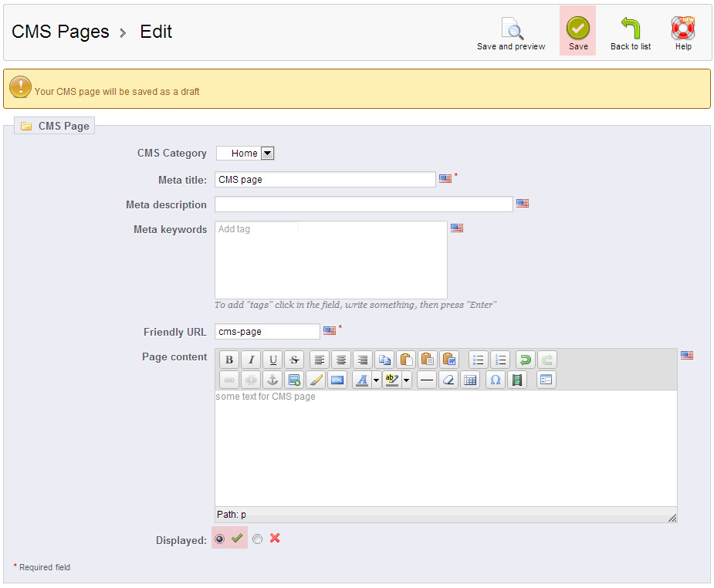Open Save and preview

(511, 29)
